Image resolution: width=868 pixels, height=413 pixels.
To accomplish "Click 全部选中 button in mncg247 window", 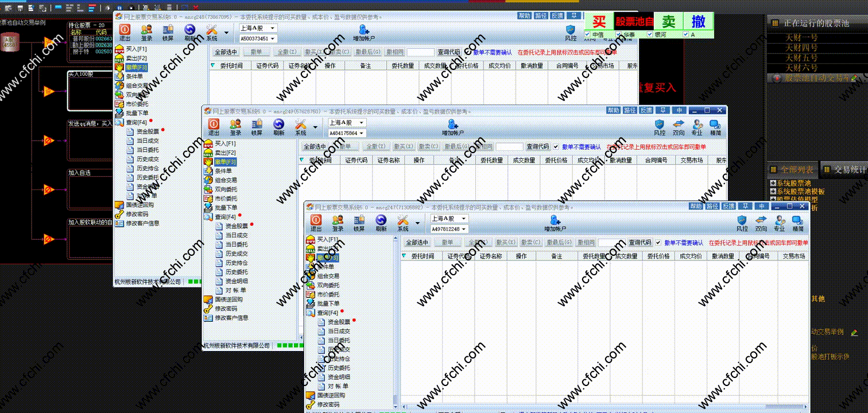I will coord(417,243).
